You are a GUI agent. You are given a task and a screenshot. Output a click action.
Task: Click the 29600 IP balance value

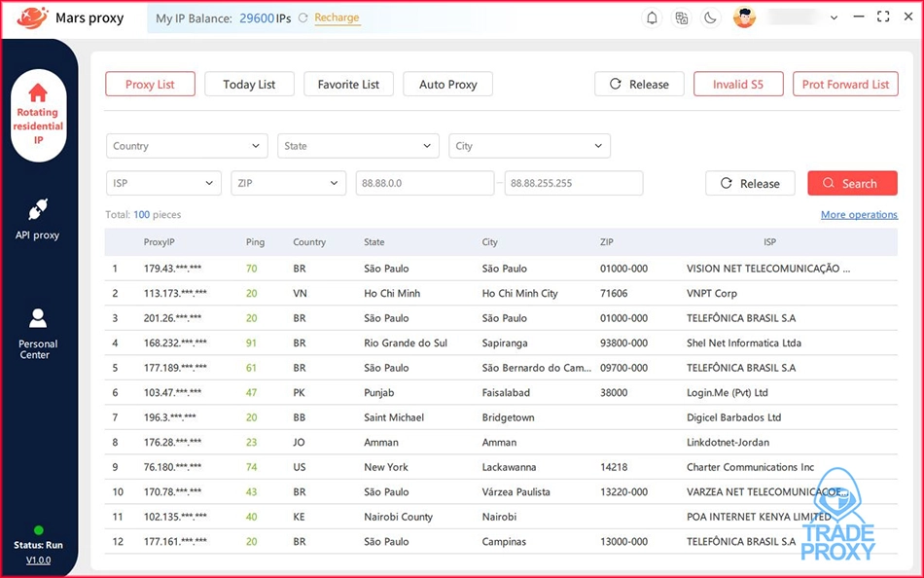click(x=257, y=18)
